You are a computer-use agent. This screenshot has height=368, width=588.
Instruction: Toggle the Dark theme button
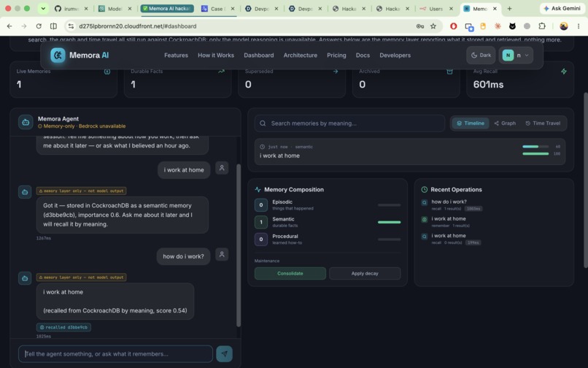pos(481,55)
